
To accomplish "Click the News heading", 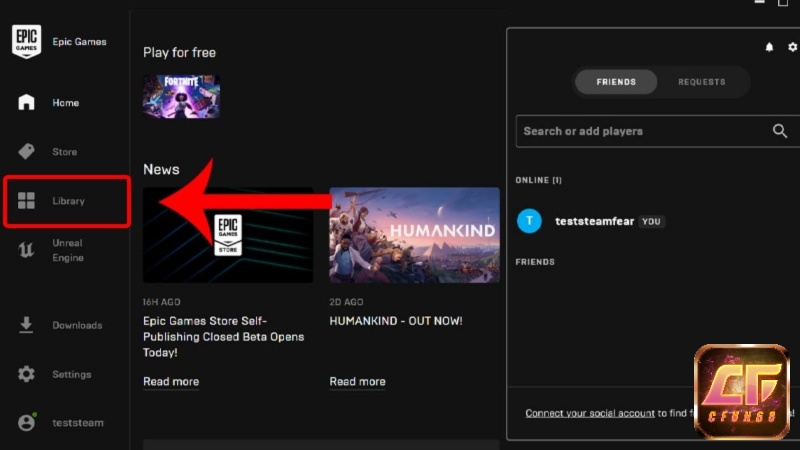I will coord(161,169).
